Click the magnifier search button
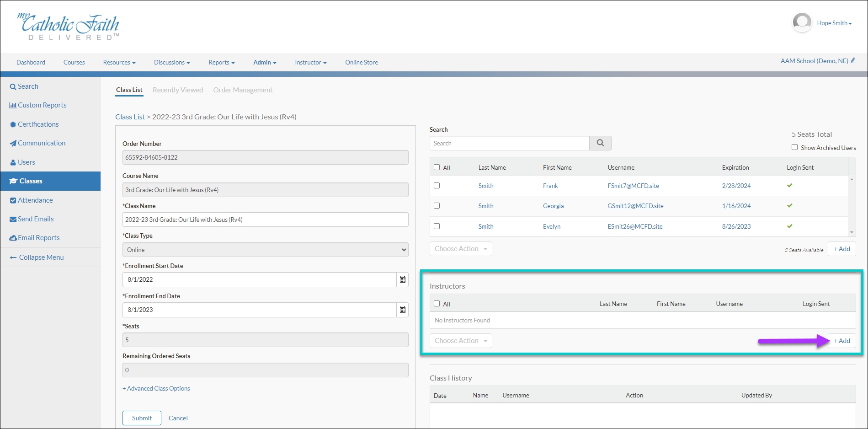 point(600,143)
